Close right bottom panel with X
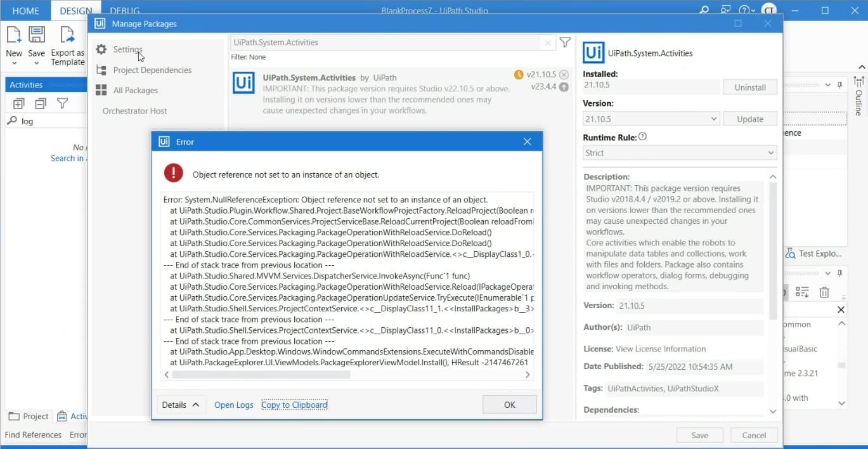The image size is (868, 449). (841, 309)
